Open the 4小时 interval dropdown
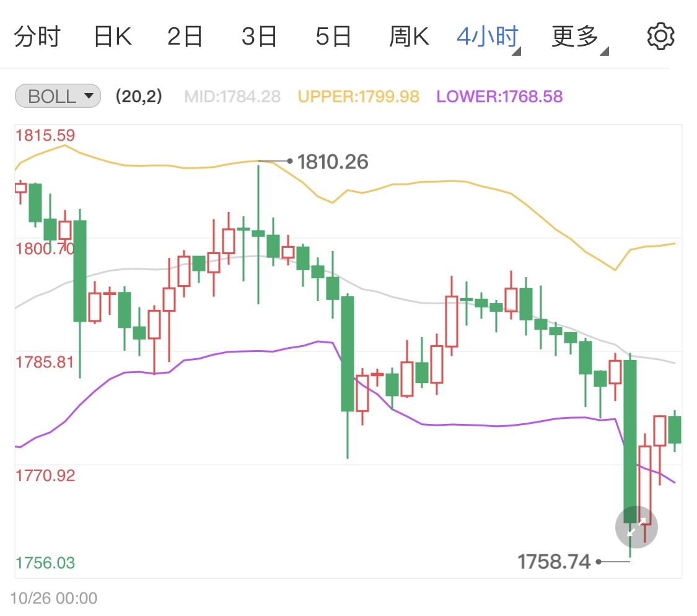The height and width of the screenshot is (616, 697). [x=489, y=38]
